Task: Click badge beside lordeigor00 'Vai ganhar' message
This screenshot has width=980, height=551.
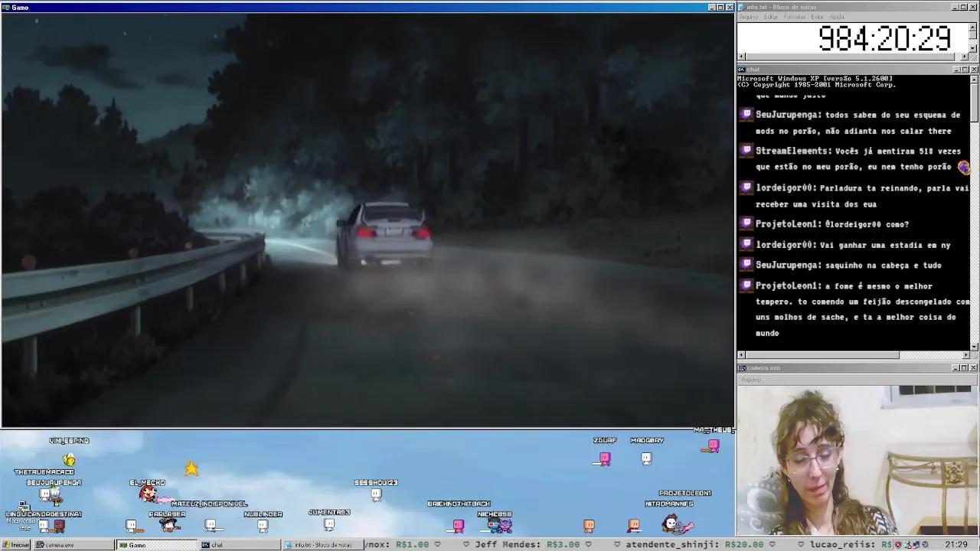Action: [747, 245]
